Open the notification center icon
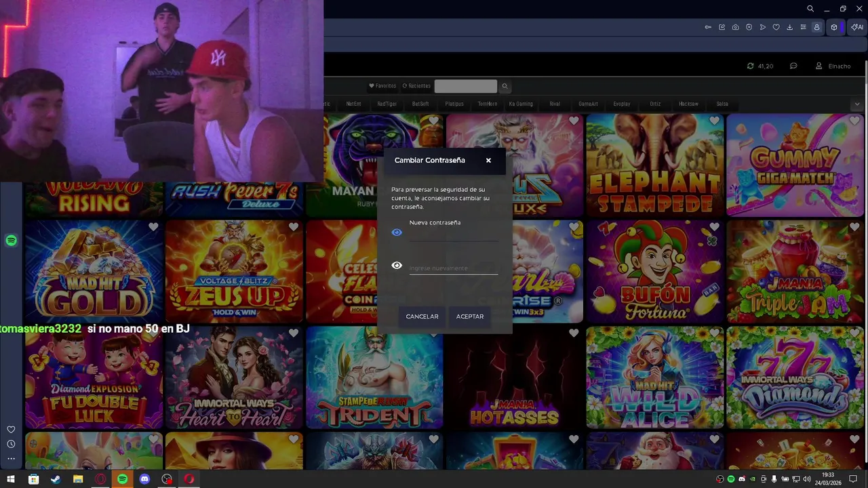This screenshot has width=868, height=488. coord(854,479)
